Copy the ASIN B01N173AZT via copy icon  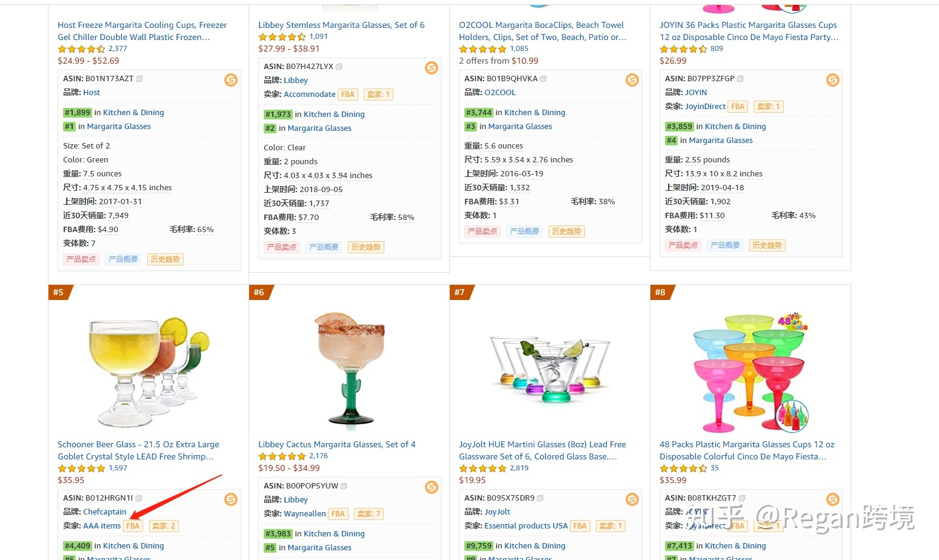pos(139,79)
